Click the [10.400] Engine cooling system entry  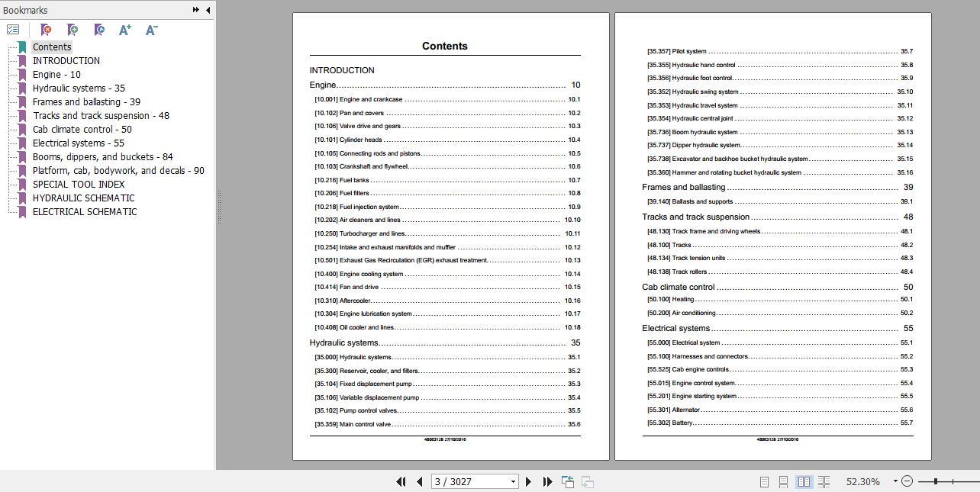[x=447, y=274]
